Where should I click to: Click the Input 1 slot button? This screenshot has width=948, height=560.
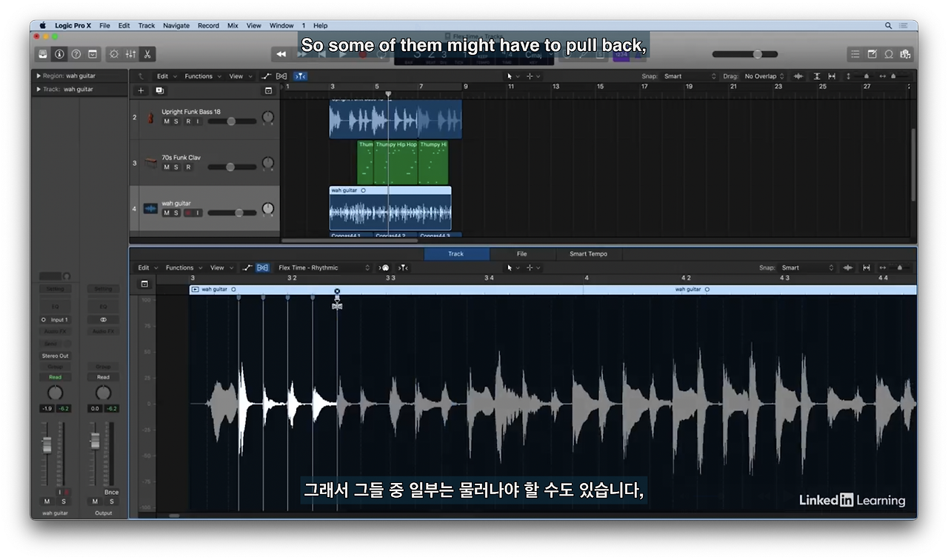(55, 320)
